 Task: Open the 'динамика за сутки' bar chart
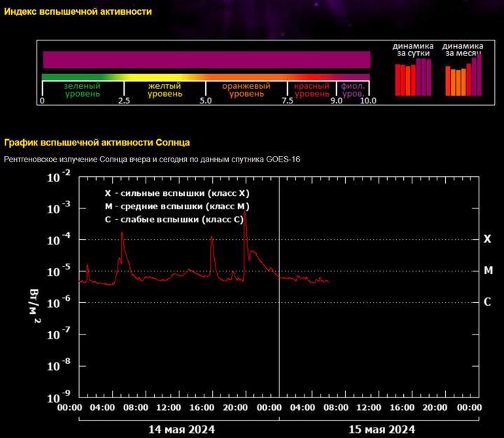[412, 76]
